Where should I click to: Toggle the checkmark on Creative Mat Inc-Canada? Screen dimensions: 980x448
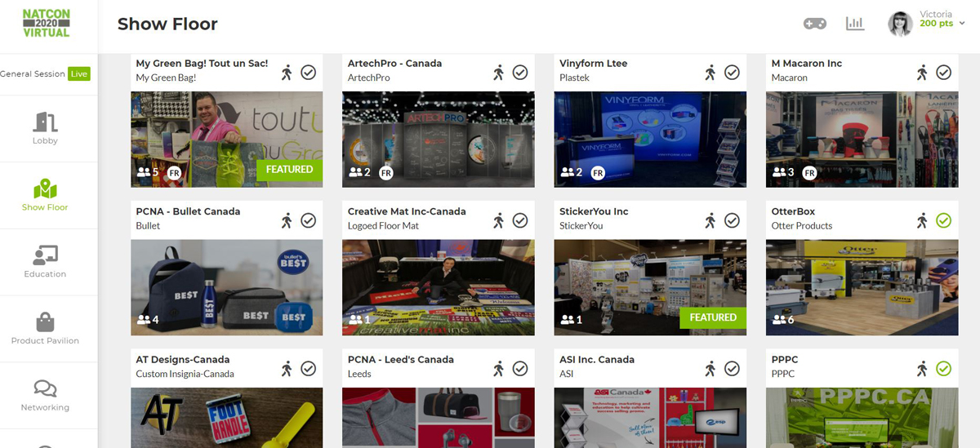pos(519,220)
